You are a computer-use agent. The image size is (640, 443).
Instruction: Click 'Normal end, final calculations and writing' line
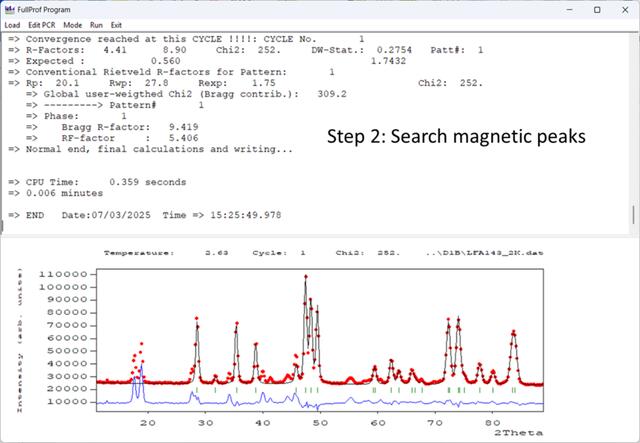(x=151, y=149)
